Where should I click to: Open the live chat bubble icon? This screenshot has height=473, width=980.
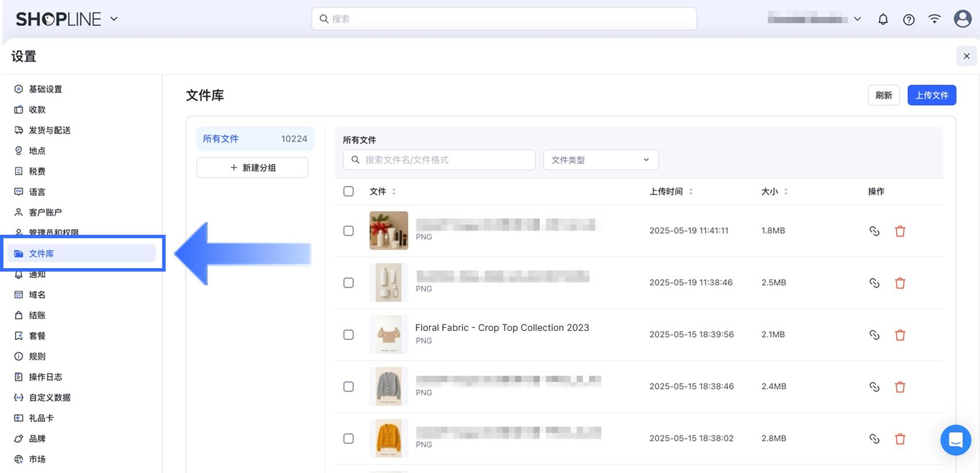(956, 440)
